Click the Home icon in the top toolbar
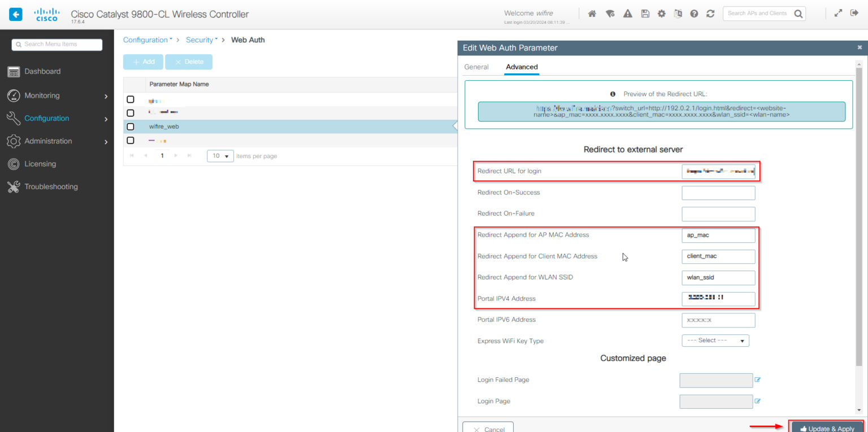Image resolution: width=868 pixels, height=432 pixels. (x=592, y=12)
